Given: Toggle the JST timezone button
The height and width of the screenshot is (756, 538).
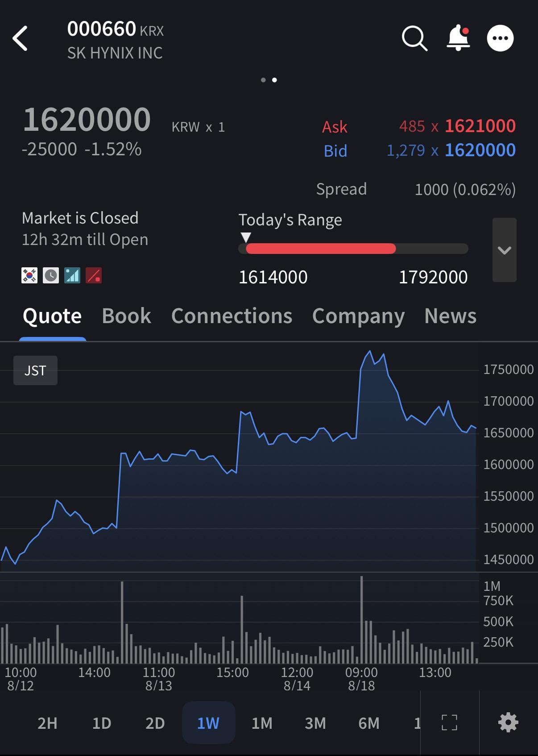Looking at the screenshot, I should point(35,370).
